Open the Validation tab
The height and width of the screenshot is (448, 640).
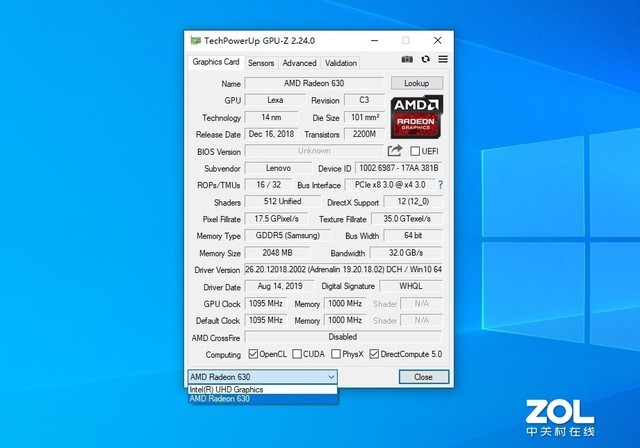(341, 63)
